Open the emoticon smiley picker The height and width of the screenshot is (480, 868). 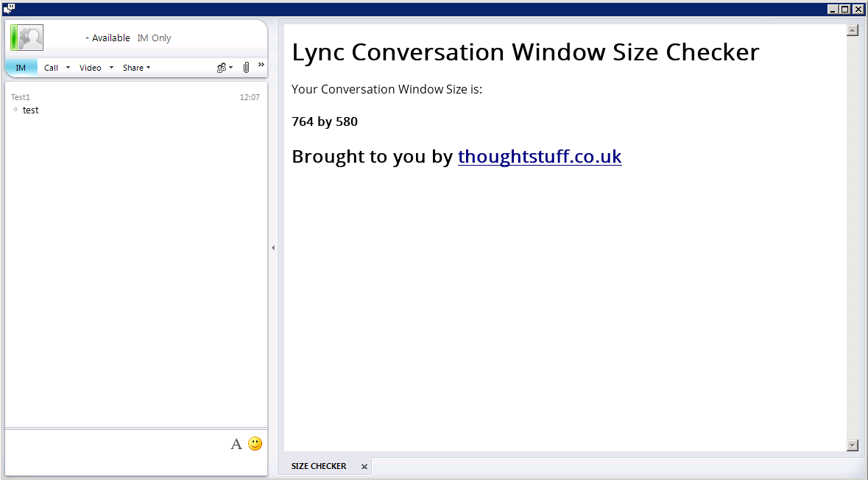coord(255,443)
